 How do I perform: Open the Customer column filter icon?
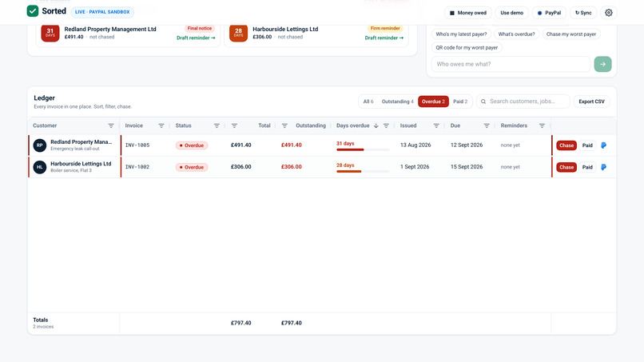111,125
